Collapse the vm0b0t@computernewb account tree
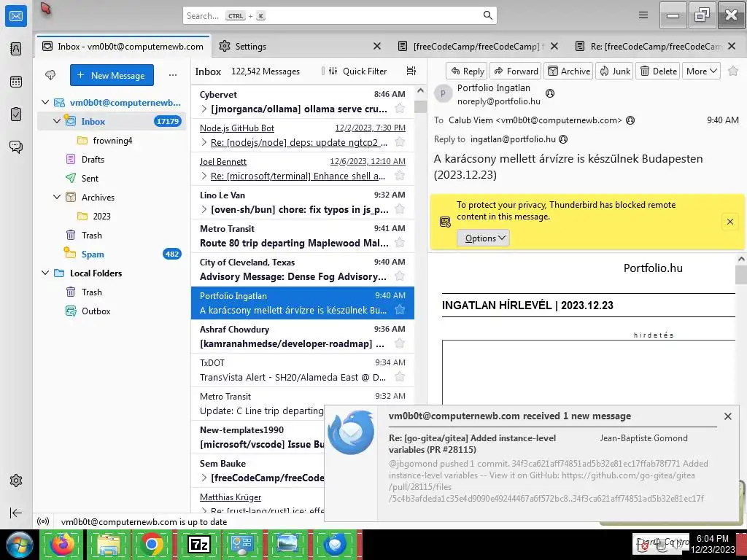The width and height of the screenshot is (747, 560). click(x=45, y=102)
